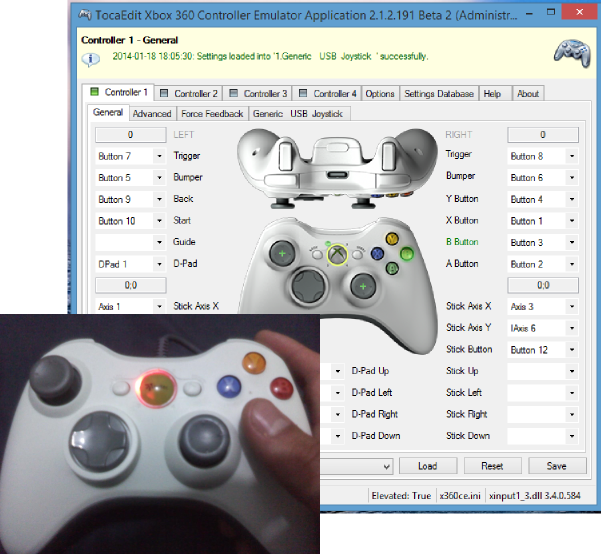The height and width of the screenshot is (554, 601).
Task: Switch to the Controller 3 tab
Action: 258,94
